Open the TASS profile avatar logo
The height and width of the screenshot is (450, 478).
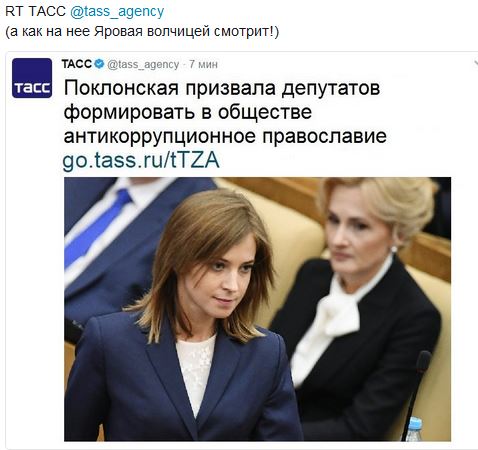pos(32,78)
